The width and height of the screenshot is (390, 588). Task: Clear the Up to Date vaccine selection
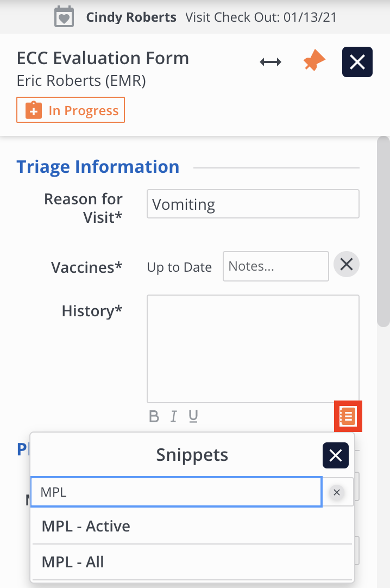346,265
